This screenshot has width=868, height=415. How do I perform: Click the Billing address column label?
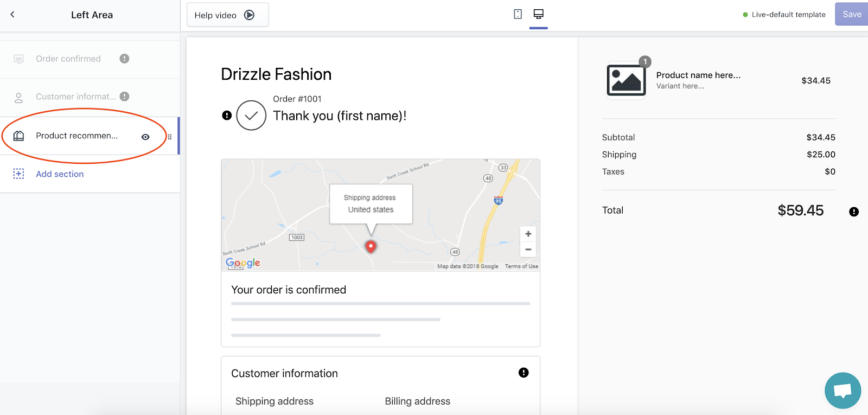pos(418,401)
